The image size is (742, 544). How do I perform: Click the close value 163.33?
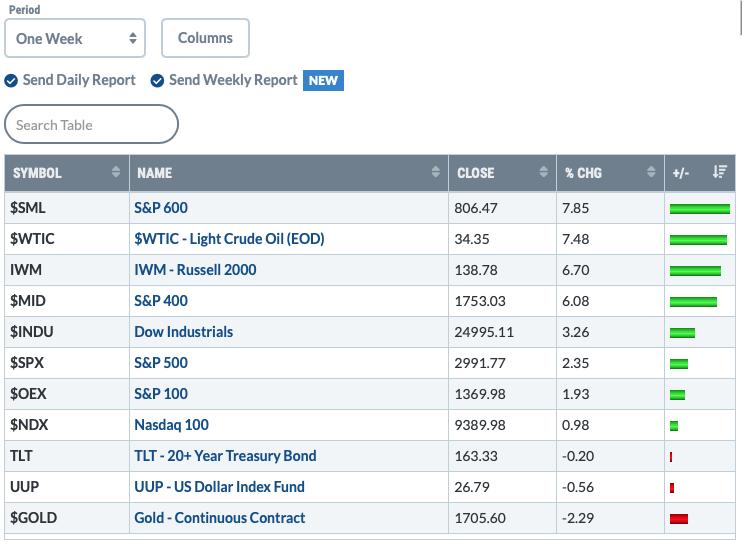(476, 456)
